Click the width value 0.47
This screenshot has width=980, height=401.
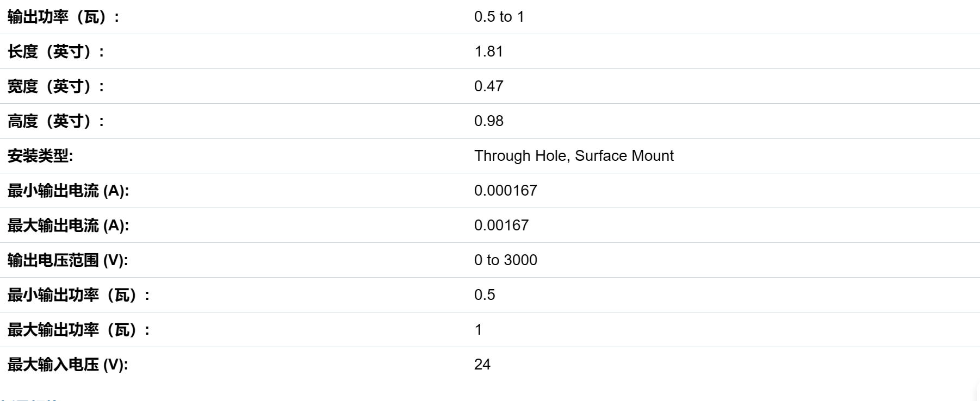(x=488, y=86)
